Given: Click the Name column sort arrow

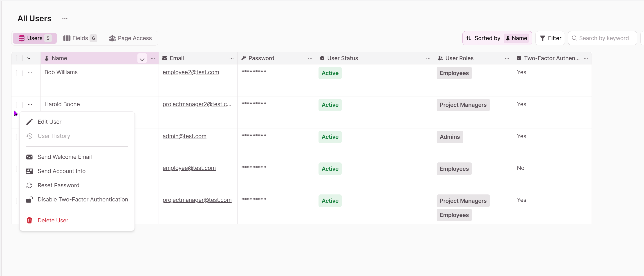Looking at the screenshot, I should [142, 58].
